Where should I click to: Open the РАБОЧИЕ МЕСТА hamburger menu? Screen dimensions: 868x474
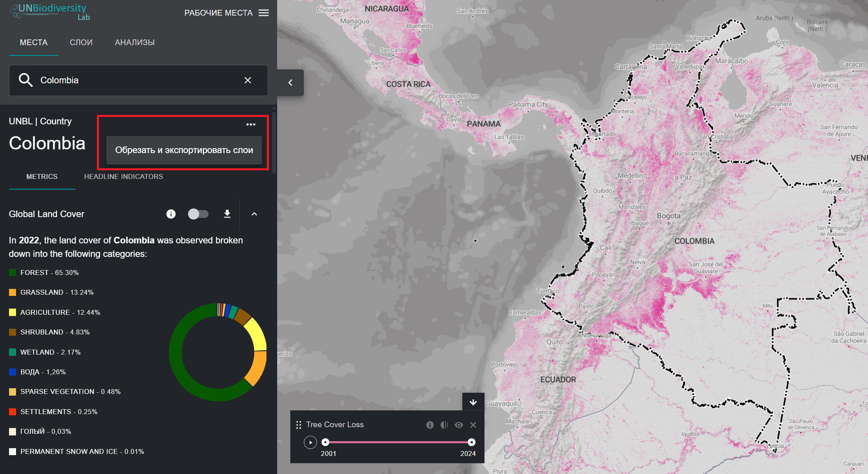click(x=264, y=13)
